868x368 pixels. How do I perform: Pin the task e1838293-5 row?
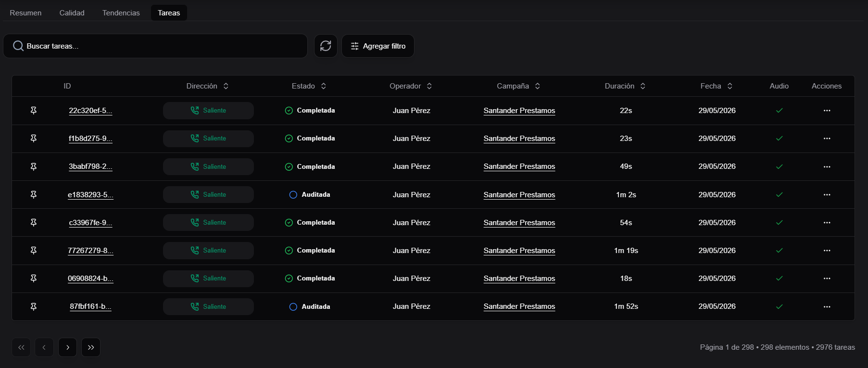tap(34, 195)
